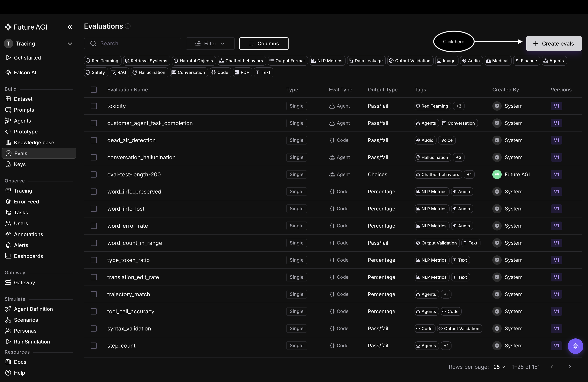The width and height of the screenshot is (588, 382).
Task: Filter by PDF tag chip
Action: 242,72
